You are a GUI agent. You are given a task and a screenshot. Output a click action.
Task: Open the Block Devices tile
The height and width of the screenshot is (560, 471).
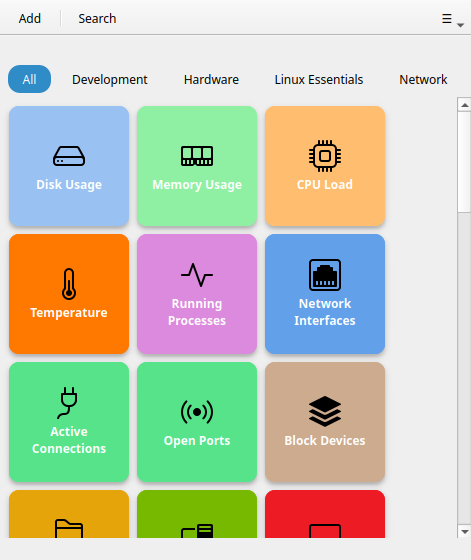[x=325, y=422]
